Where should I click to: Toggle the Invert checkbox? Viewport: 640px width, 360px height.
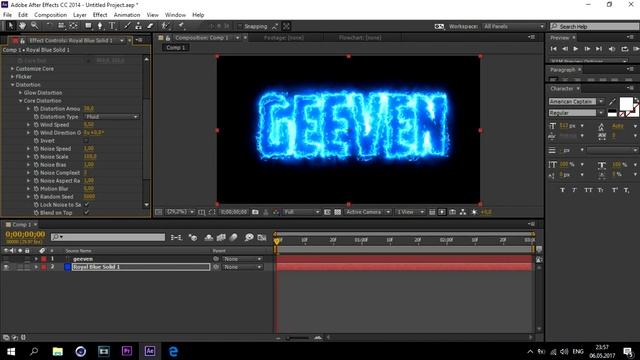tap(86, 140)
